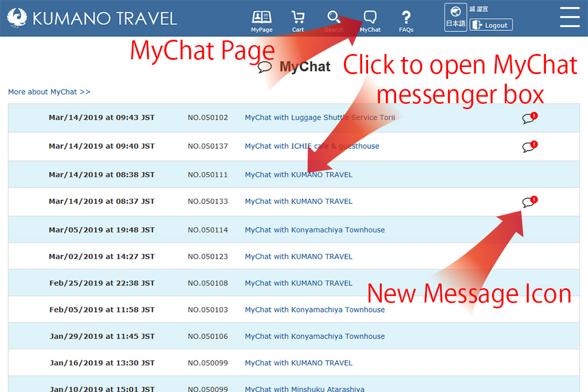The width and height of the screenshot is (588, 392).
Task: Switch language to 日本語
Action: pyautogui.click(x=456, y=17)
